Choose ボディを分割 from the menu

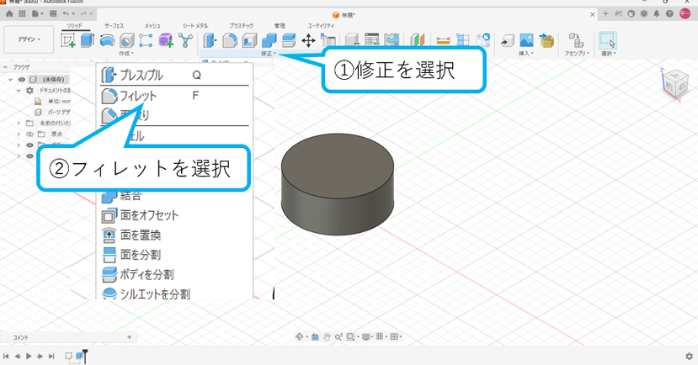click(174, 275)
